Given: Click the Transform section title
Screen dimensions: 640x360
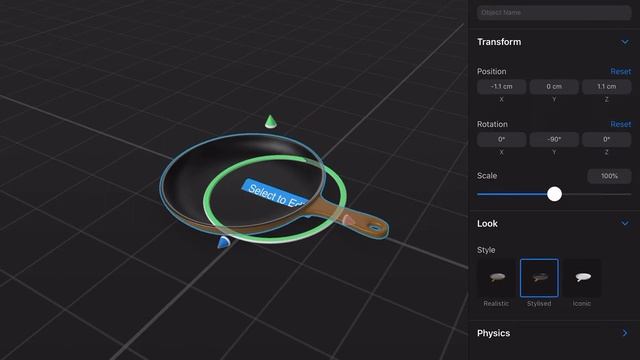Looking at the screenshot, I should pyautogui.click(x=499, y=42).
